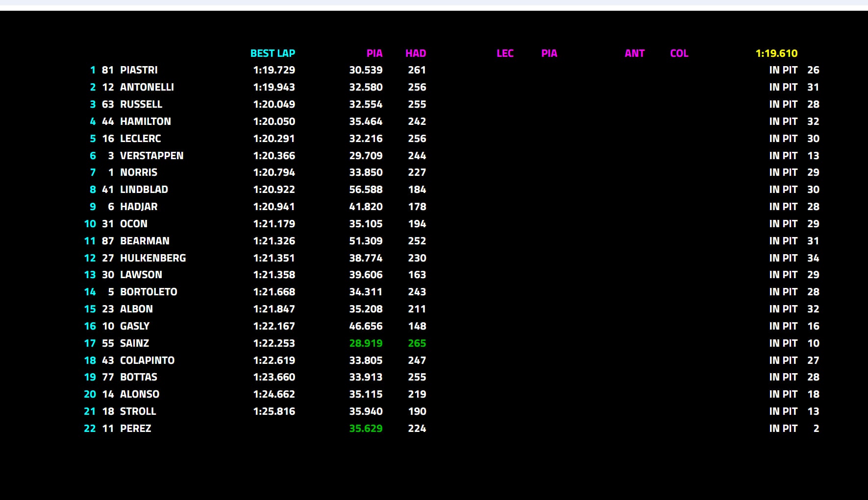Click car number 87 next to BEARMAN
The image size is (868, 500).
click(x=108, y=241)
